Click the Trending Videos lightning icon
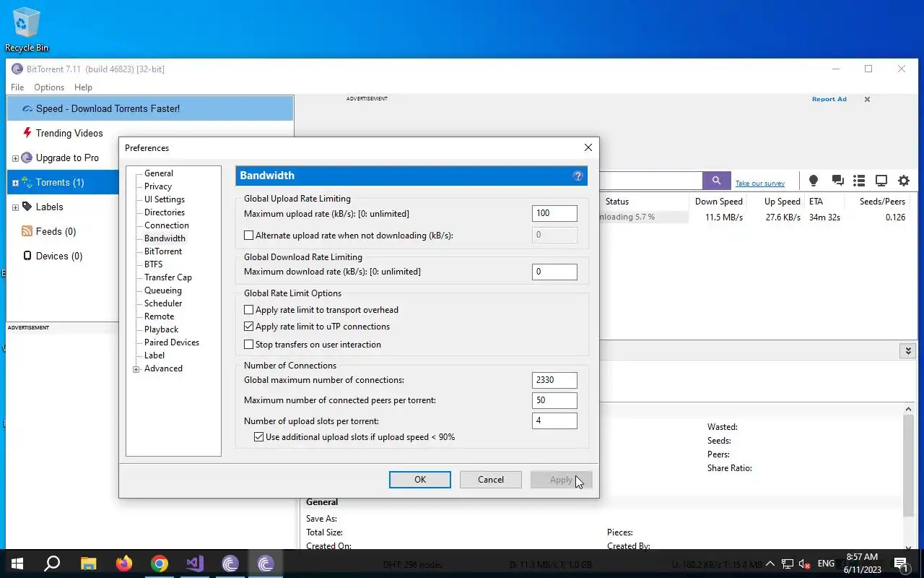 (x=27, y=133)
